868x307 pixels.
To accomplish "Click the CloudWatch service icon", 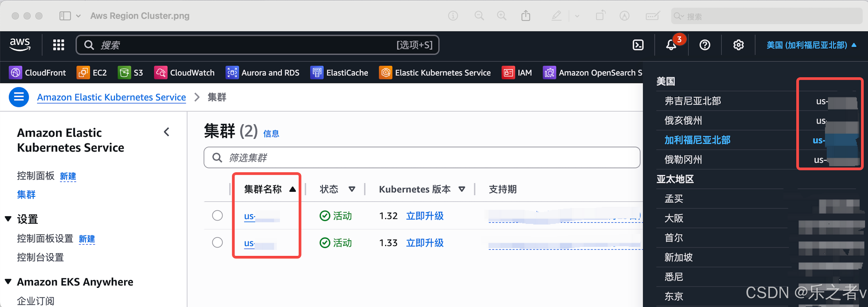I will point(160,72).
